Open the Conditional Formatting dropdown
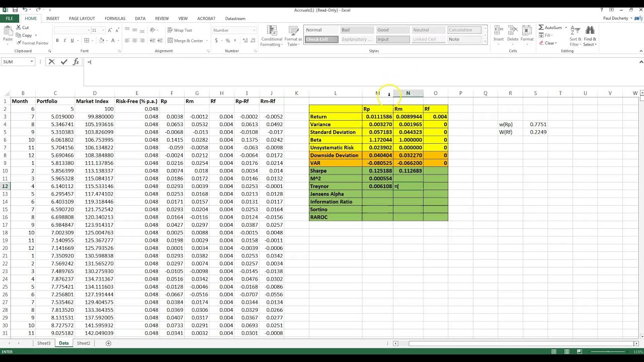Screen dimensions: 644x362 click(271, 36)
